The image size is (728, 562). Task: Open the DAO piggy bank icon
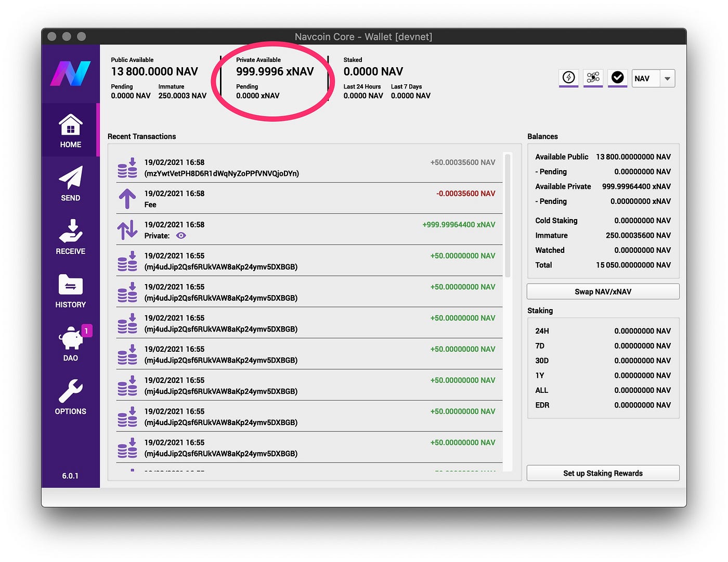coord(71,338)
